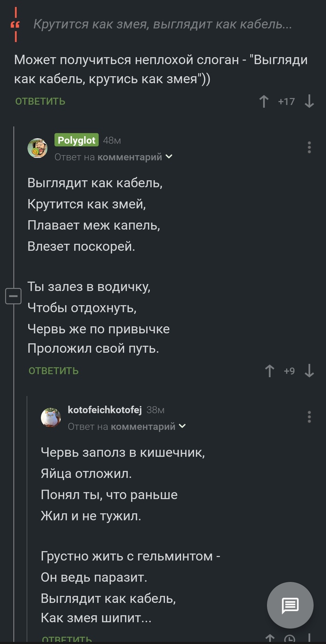
Task: Expand "Ответ на комментарий" chevron under Polyglot
Action: (x=169, y=157)
